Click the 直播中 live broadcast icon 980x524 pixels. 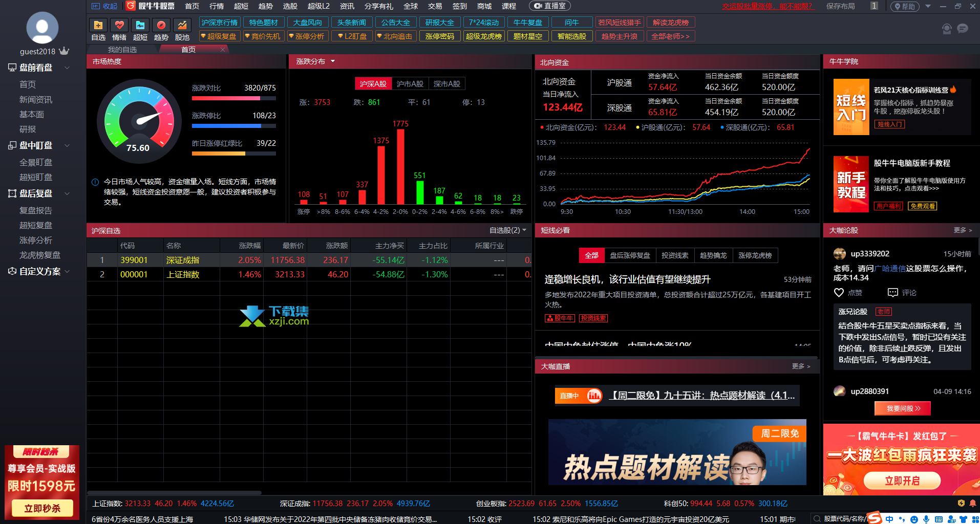(579, 396)
